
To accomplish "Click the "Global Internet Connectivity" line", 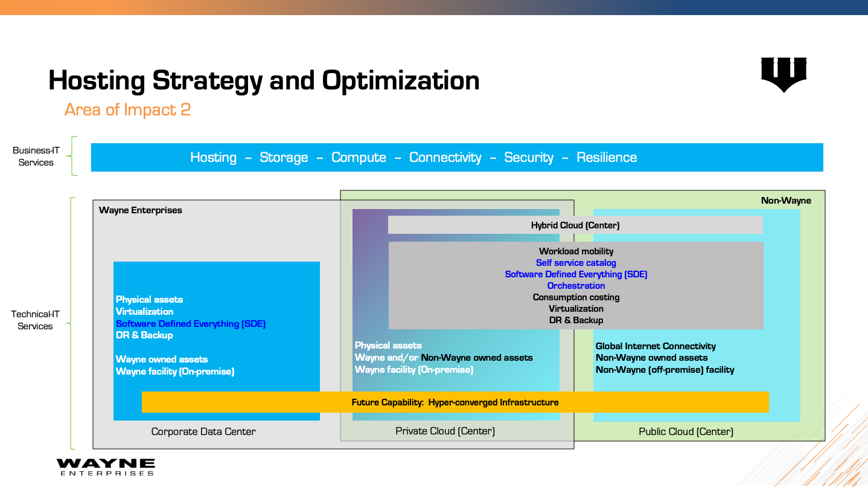I will click(656, 346).
